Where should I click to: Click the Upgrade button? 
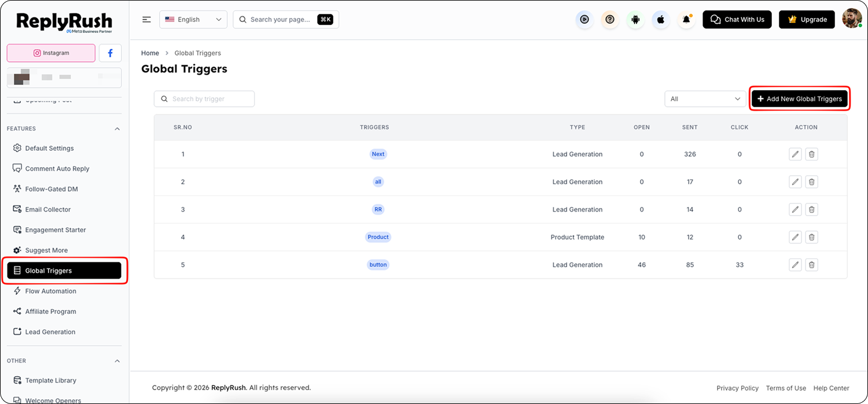click(x=807, y=20)
